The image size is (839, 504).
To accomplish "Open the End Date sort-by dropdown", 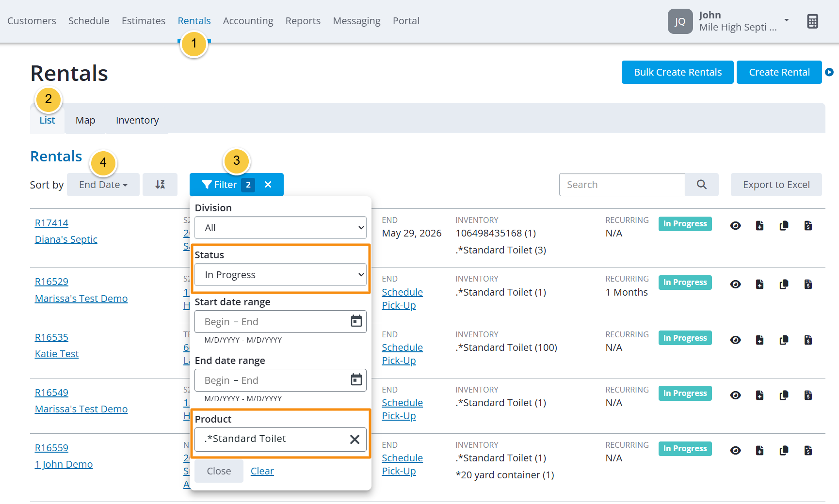I will [103, 185].
